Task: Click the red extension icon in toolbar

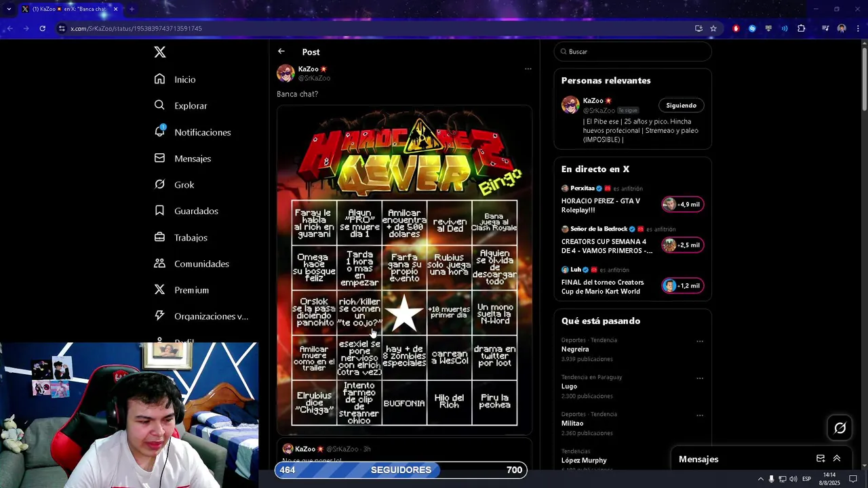Action: (736, 28)
